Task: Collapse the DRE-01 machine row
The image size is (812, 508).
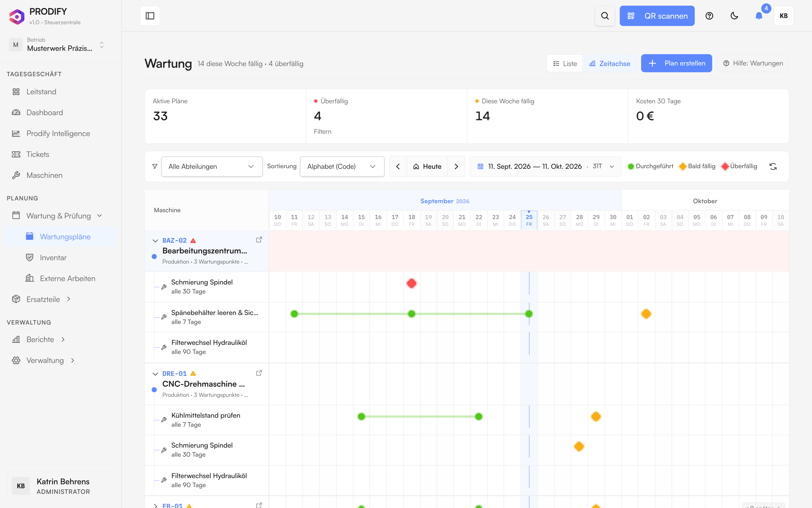Action: coord(155,374)
